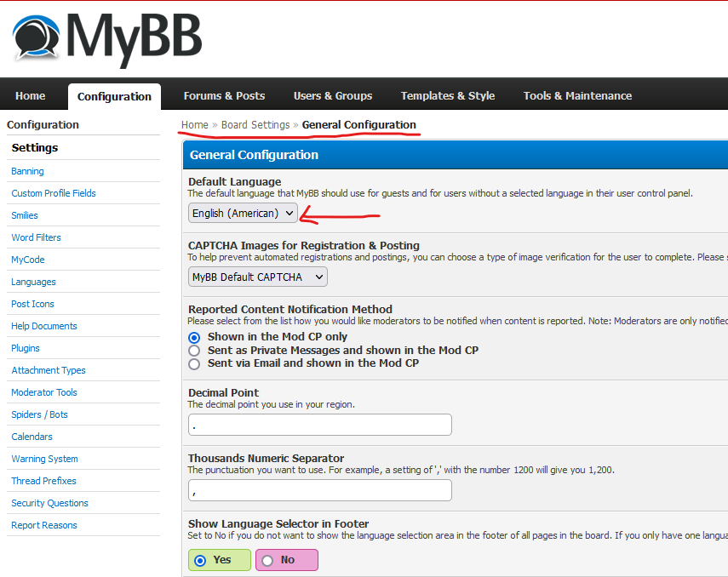Open Word Filters page
This screenshot has width=728, height=577.
pos(37,237)
